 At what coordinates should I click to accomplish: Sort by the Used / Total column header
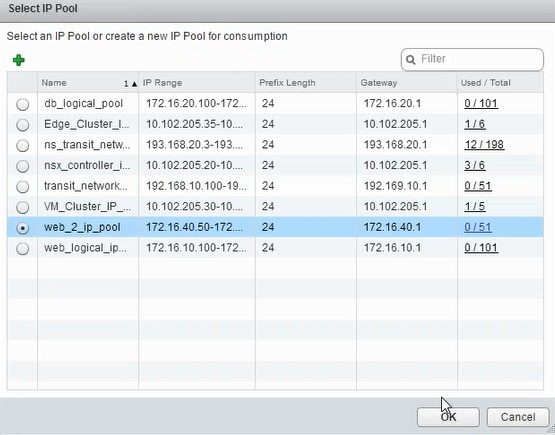(x=500, y=83)
